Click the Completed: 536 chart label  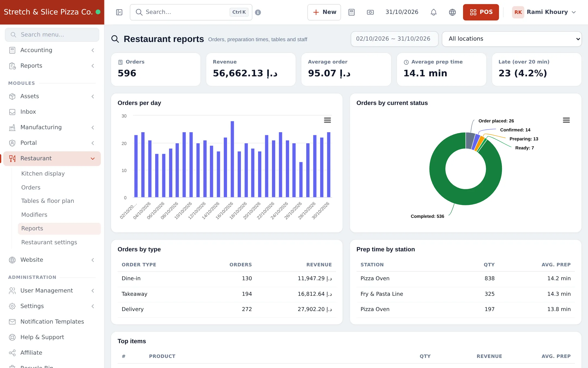tap(427, 216)
